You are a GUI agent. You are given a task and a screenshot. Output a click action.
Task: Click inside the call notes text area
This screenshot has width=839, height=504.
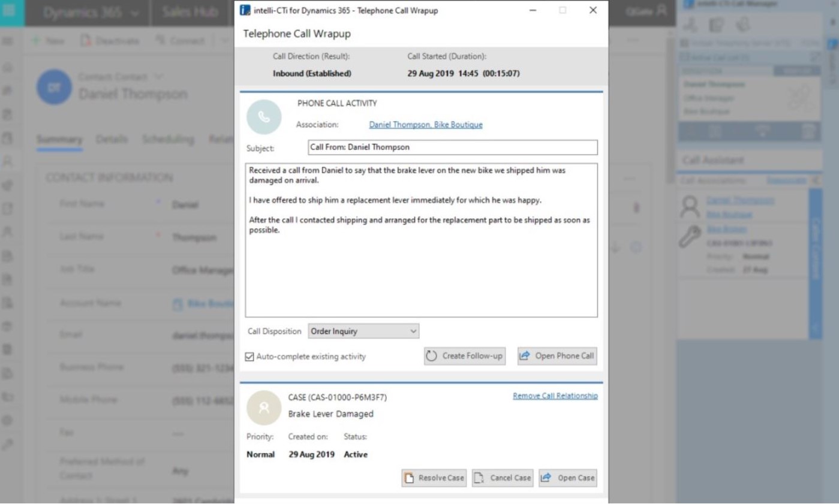pyautogui.click(x=422, y=240)
